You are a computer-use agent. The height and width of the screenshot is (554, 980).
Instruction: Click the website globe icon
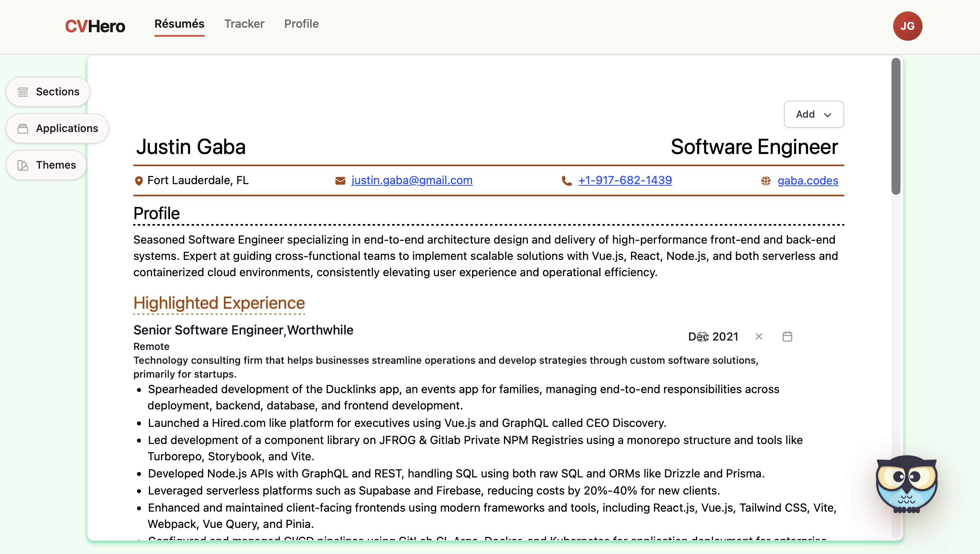point(766,181)
